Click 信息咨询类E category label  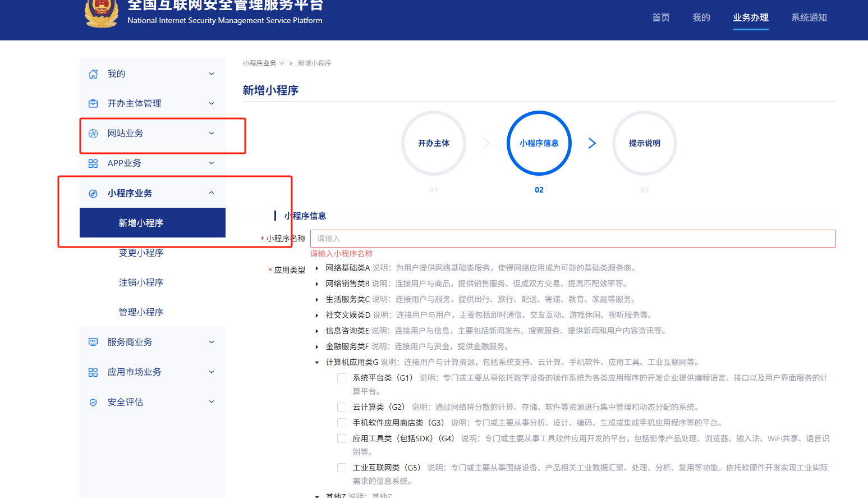[347, 331]
